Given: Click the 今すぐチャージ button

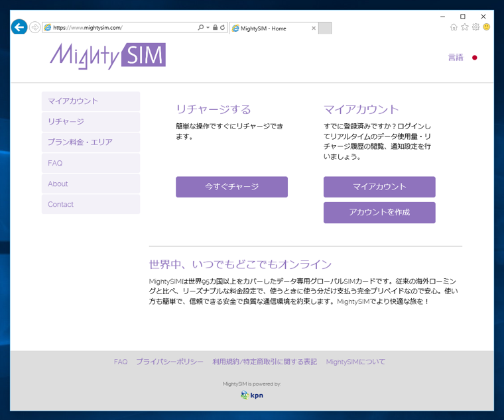Looking at the screenshot, I should (231, 187).
